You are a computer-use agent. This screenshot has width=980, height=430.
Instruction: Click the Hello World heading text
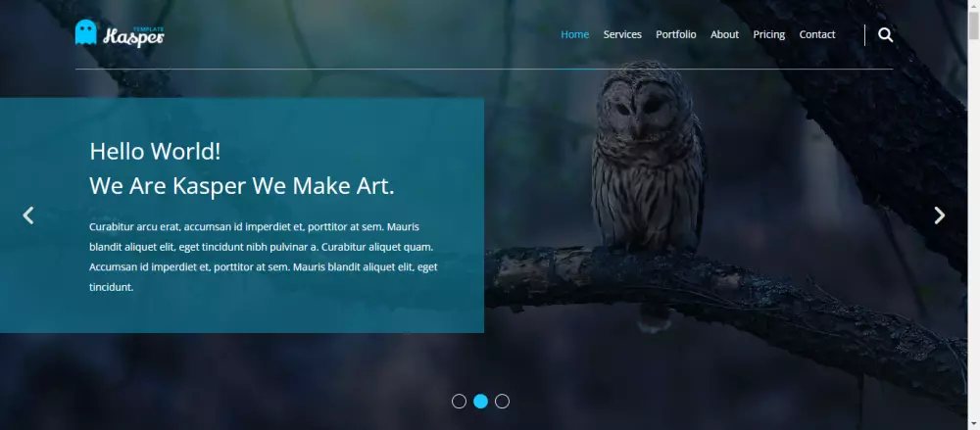[155, 151]
